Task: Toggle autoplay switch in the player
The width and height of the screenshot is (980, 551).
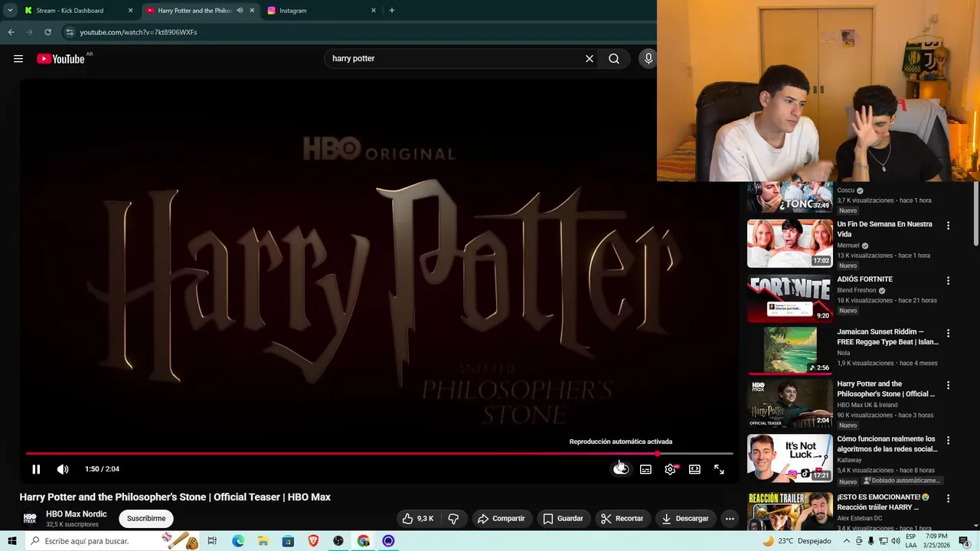Action: (621, 469)
